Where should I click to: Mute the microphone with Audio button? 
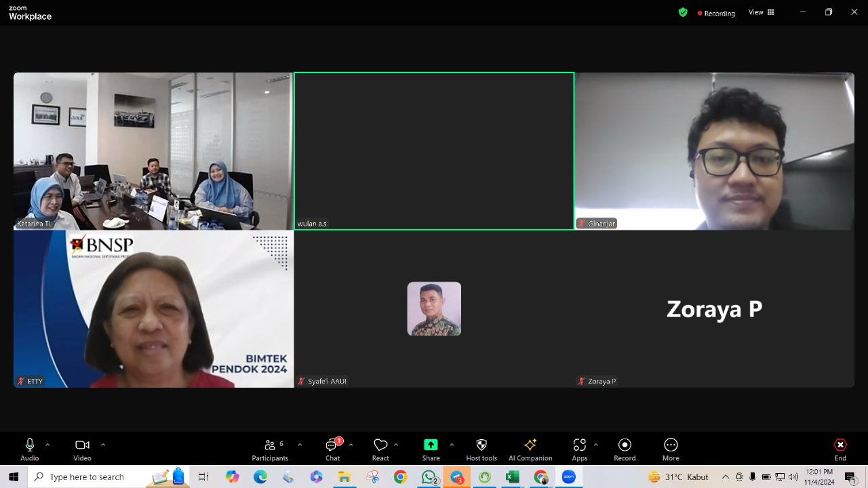point(30,449)
